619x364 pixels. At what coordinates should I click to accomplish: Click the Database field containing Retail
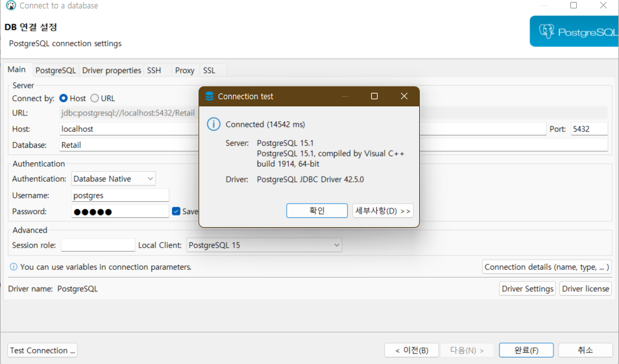tap(334, 145)
